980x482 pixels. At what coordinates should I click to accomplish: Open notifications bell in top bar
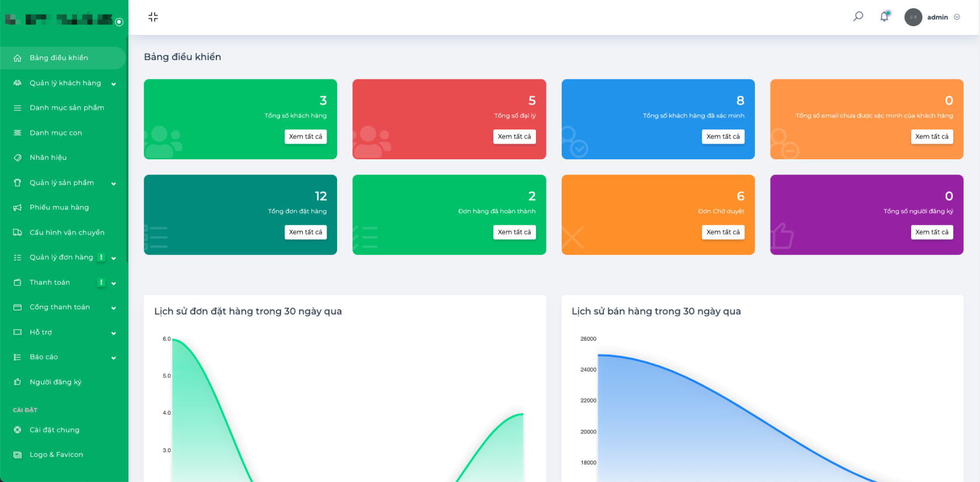(885, 16)
